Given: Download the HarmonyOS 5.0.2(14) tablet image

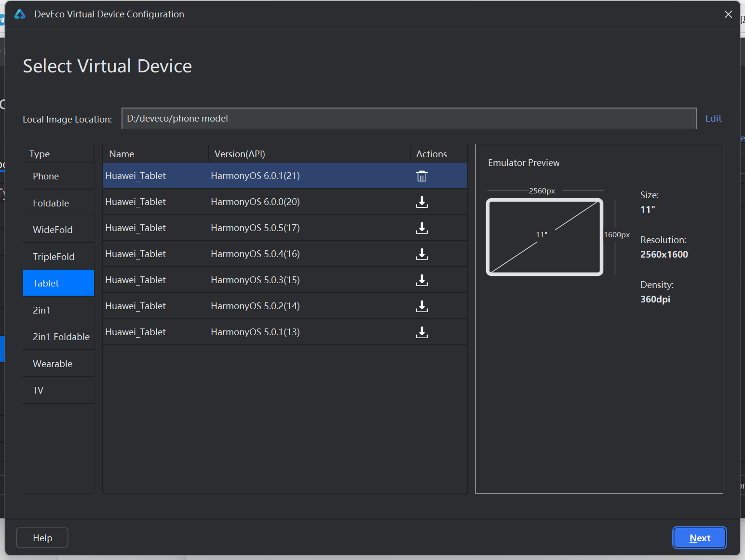Looking at the screenshot, I should pos(422,306).
